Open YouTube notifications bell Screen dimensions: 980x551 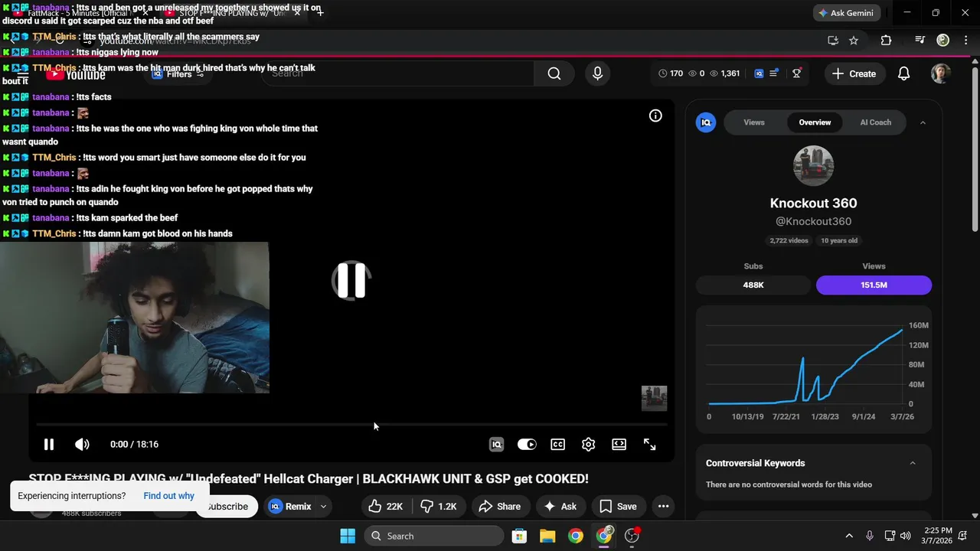(x=903, y=73)
